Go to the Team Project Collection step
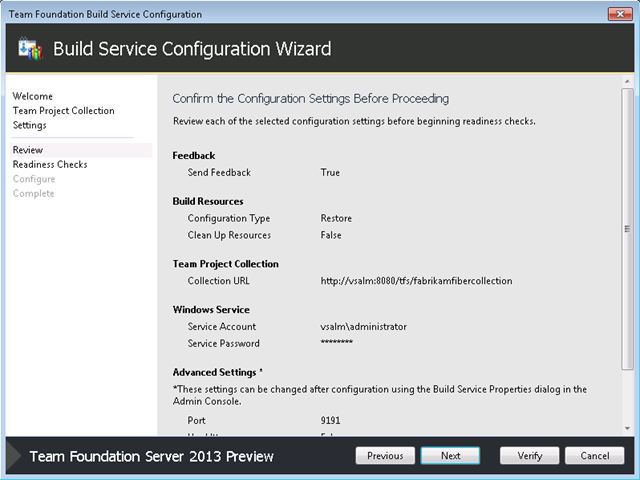The width and height of the screenshot is (640, 480). click(64, 111)
